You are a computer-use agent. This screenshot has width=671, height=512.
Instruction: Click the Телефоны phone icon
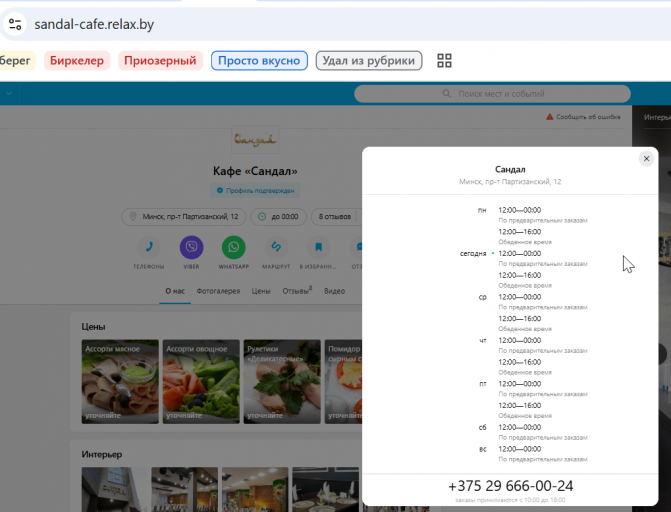point(148,247)
